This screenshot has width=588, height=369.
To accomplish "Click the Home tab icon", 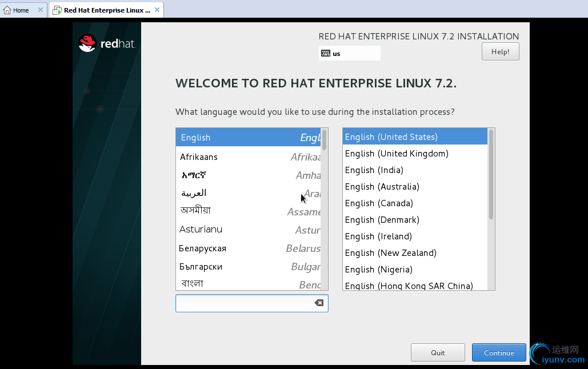I will (x=7, y=10).
